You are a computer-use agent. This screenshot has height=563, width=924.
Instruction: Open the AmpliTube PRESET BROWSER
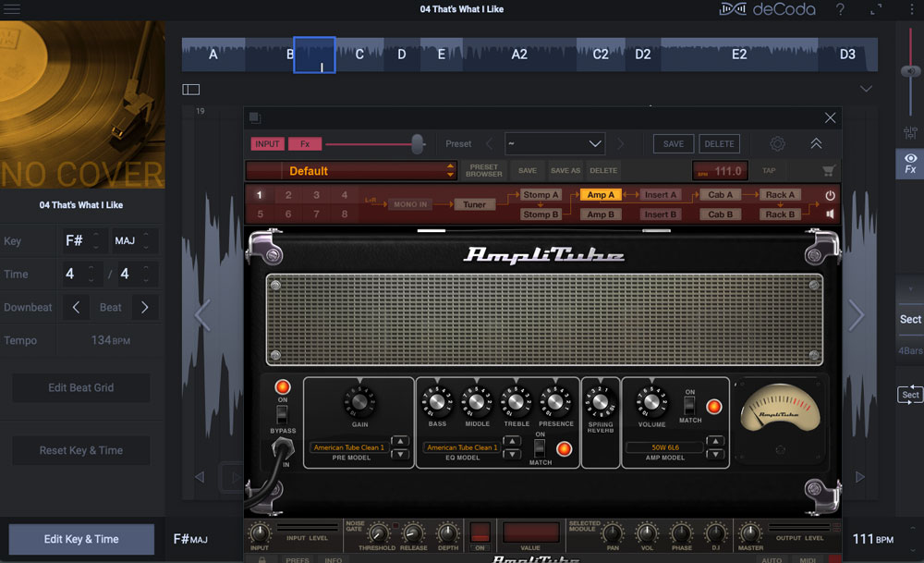[x=484, y=171]
